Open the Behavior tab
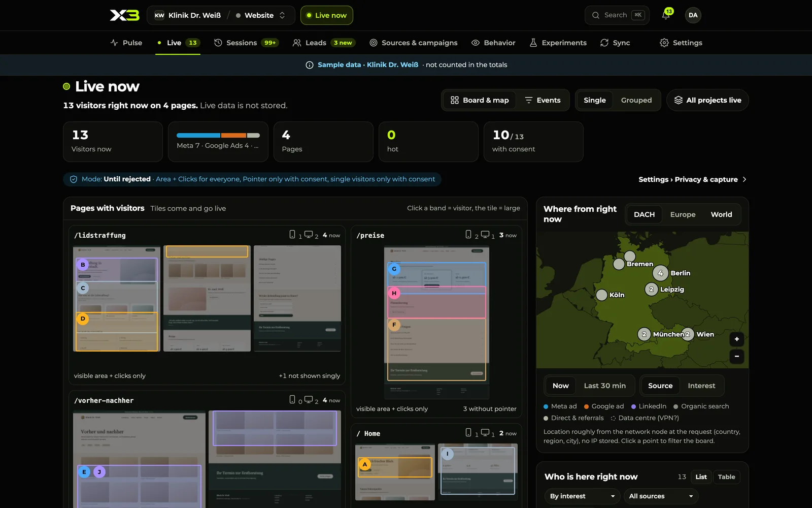 point(493,43)
